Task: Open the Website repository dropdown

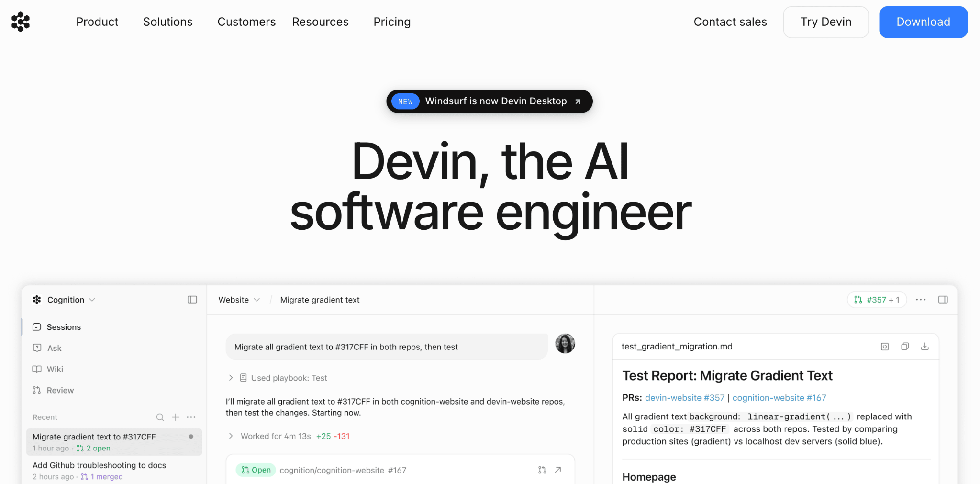Action: pos(239,300)
